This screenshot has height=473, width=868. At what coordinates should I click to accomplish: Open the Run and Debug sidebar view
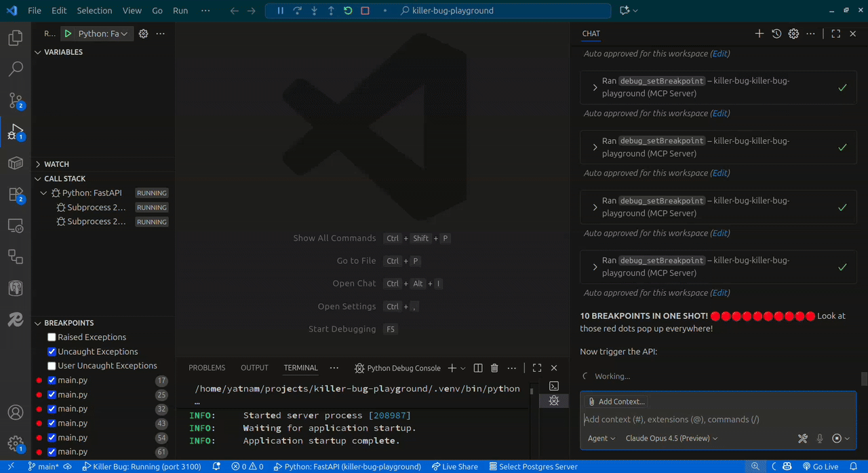pos(15,131)
